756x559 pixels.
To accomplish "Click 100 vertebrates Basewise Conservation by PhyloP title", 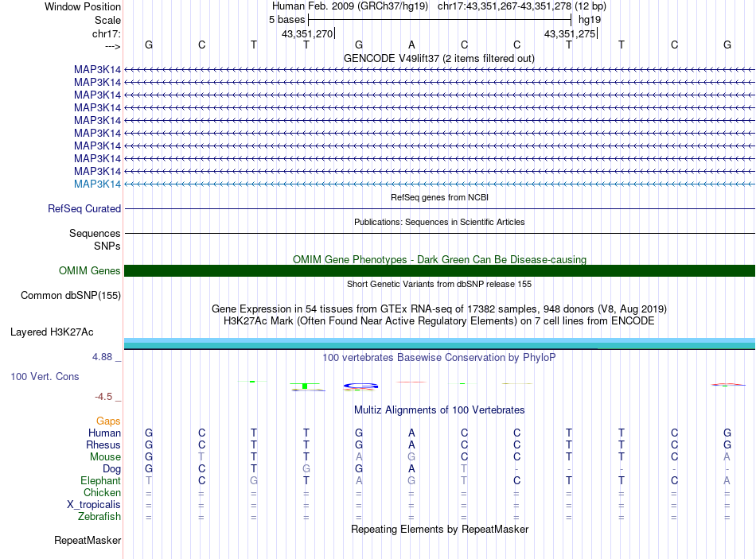I will point(439,357).
